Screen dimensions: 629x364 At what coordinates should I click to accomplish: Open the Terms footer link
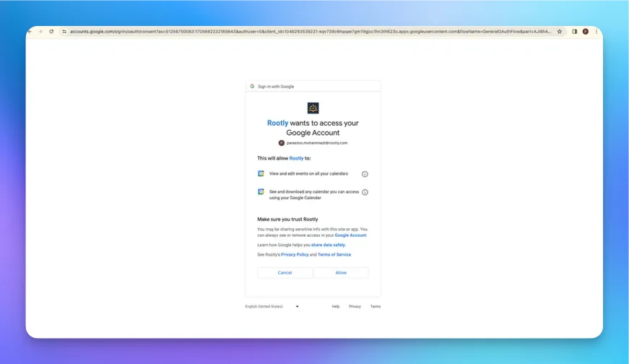coord(376,306)
